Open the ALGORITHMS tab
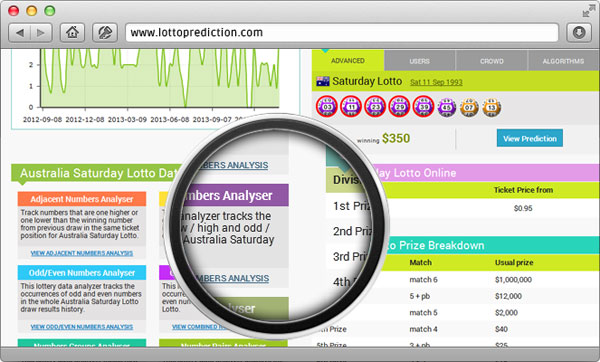 tap(563, 61)
